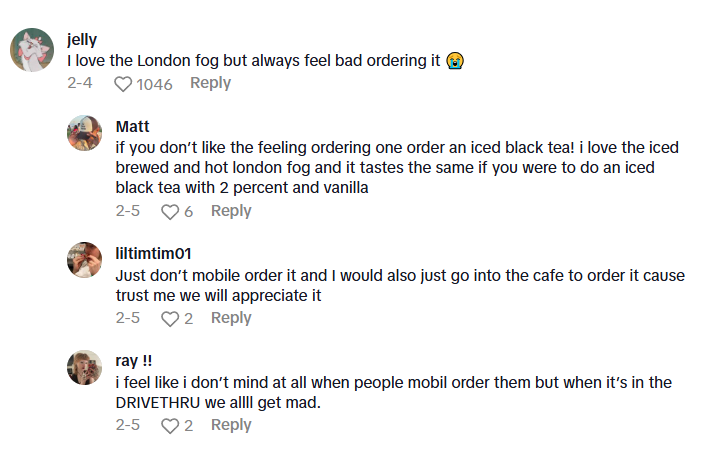Open jelly's username link

[x=81, y=41]
